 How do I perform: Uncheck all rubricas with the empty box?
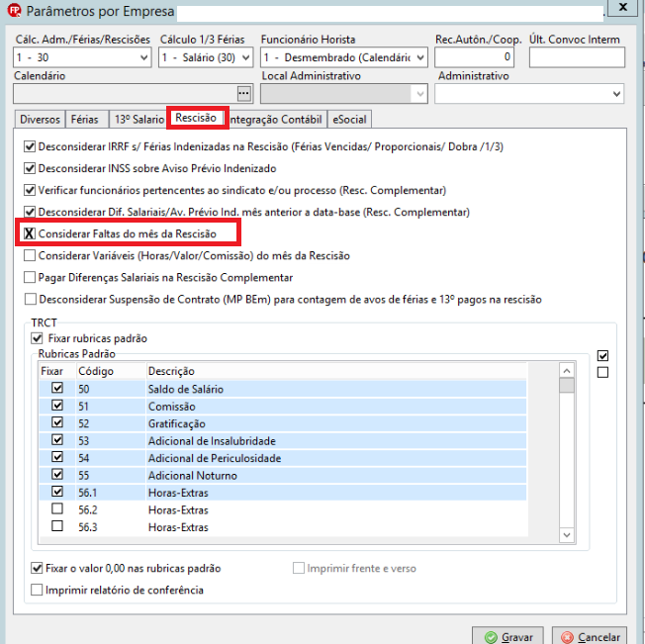point(602,372)
